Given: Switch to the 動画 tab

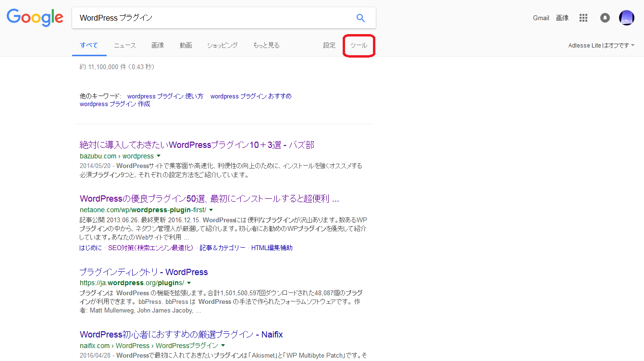Looking at the screenshot, I should (186, 46).
